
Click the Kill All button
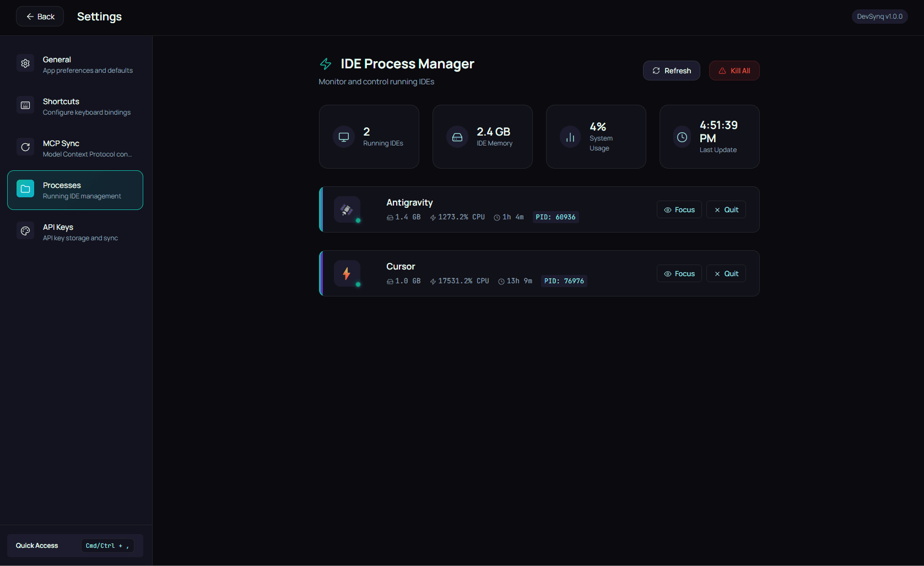pos(734,71)
